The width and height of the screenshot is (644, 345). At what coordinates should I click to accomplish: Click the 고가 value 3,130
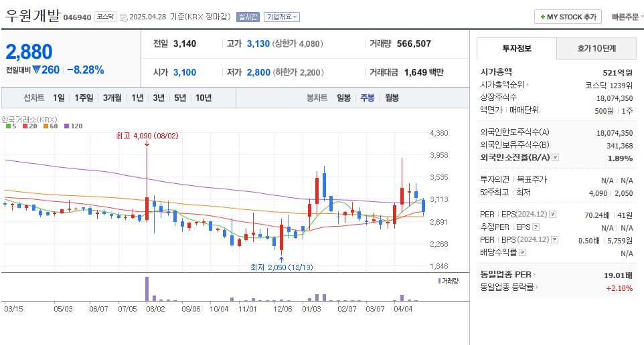[x=258, y=43]
